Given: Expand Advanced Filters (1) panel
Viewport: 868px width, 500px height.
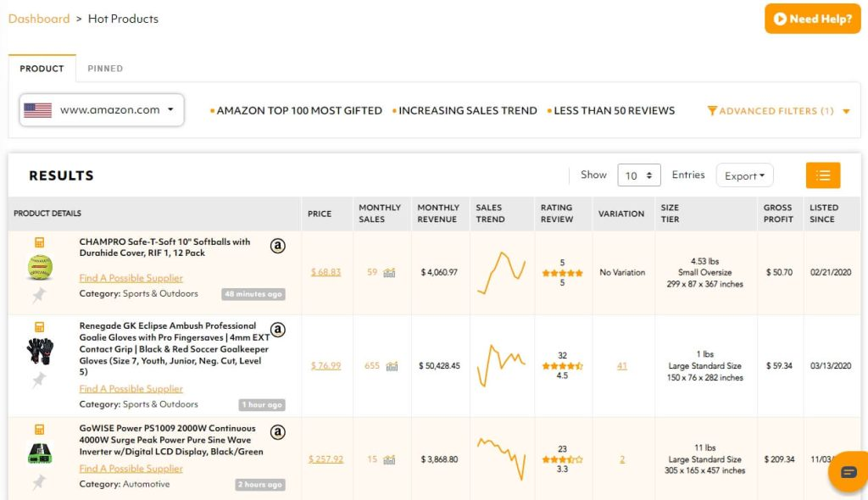Looking at the screenshot, I should (x=779, y=111).
